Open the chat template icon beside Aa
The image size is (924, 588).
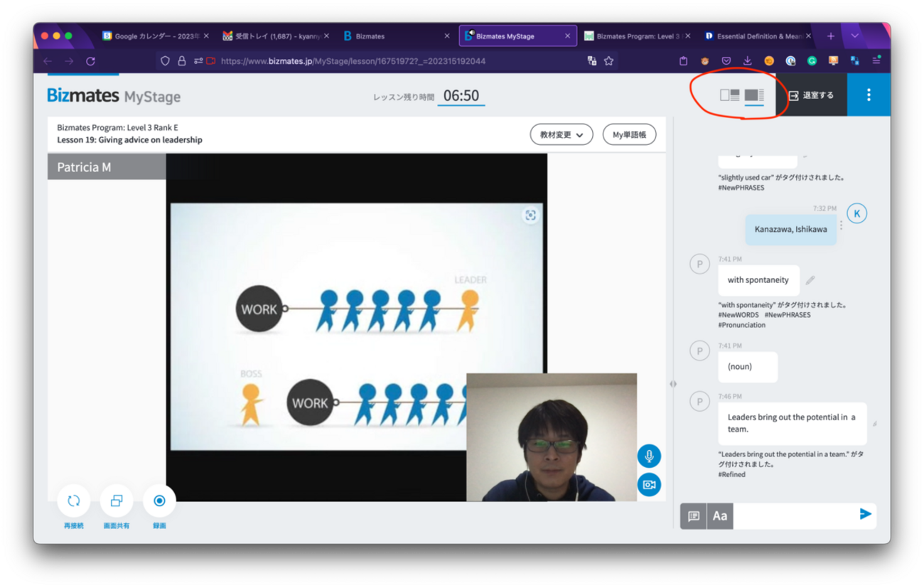click(x=694, y=516)
